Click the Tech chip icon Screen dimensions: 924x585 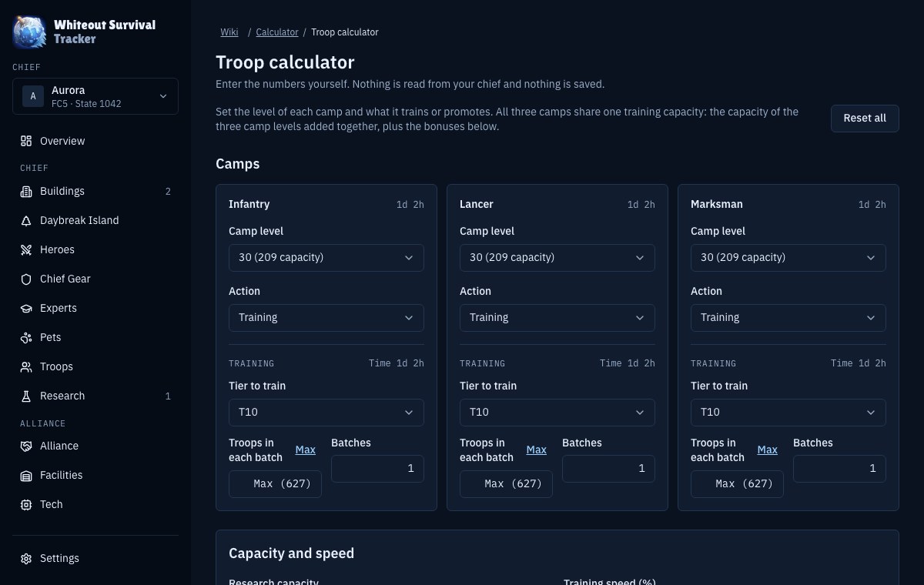click(26, 504)
